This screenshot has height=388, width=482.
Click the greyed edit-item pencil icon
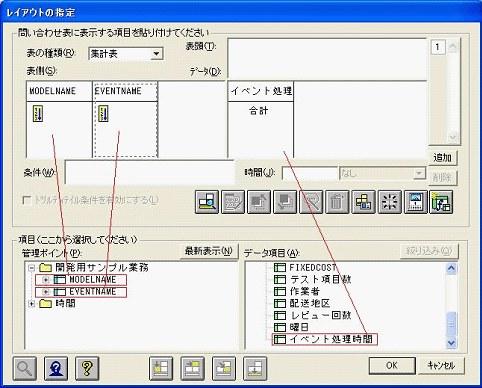pos(233,202)
